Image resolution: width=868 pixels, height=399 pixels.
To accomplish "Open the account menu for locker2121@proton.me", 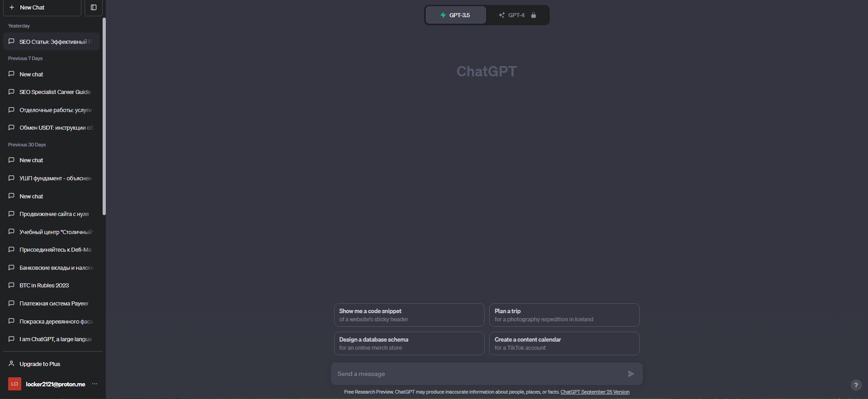I will [x=53, y=384].
